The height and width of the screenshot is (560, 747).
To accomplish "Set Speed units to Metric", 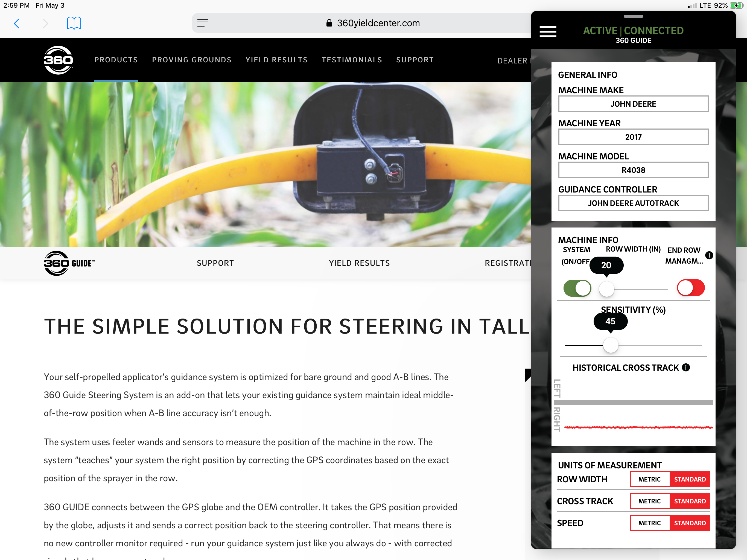I will click(649, 523).
